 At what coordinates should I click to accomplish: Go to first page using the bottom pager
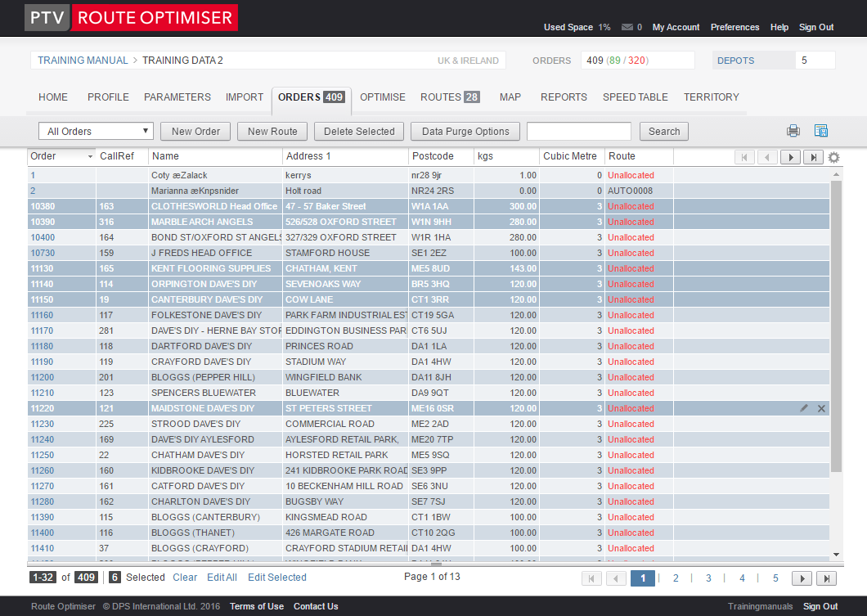coord(591,578)
